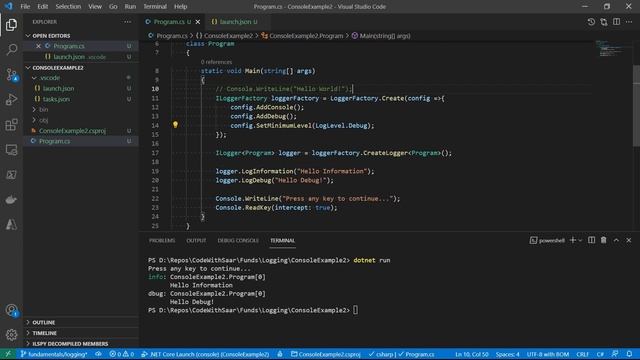640x360 pixels.
Task: Open the Manage gear icon
Action: tap(11, 335)
